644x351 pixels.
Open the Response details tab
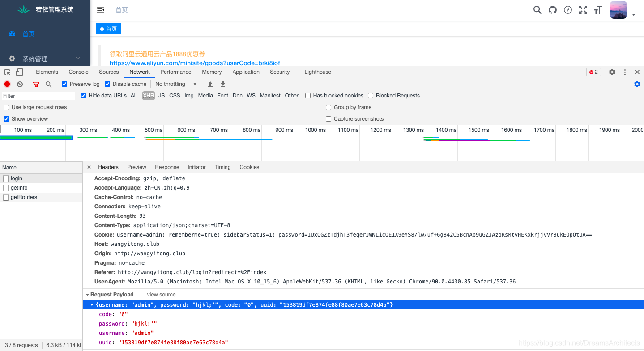167,167
